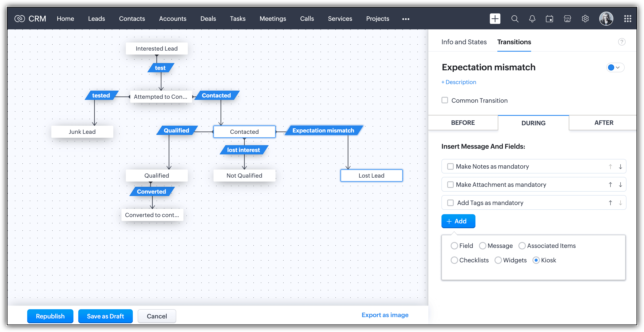Open the search icon in top bar
Image resolution: width=644 pixels, height=332 pixels.
click(515, 19)
